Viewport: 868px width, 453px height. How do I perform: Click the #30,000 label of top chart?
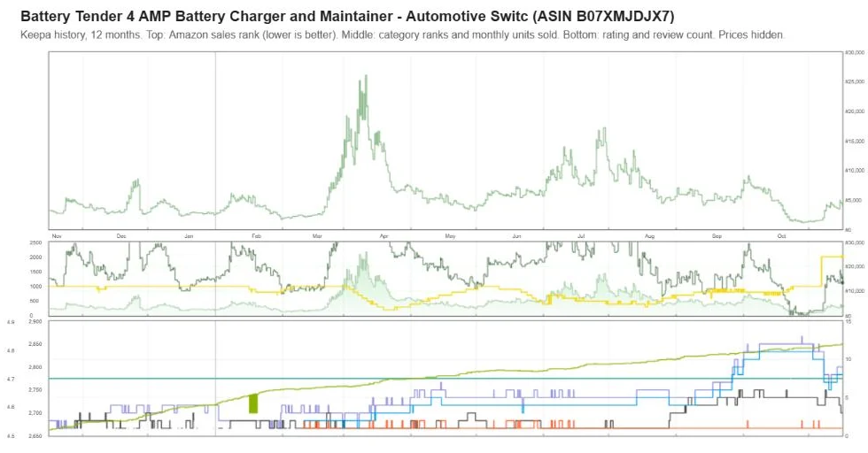pyautogui.click(x=855, y=52)
